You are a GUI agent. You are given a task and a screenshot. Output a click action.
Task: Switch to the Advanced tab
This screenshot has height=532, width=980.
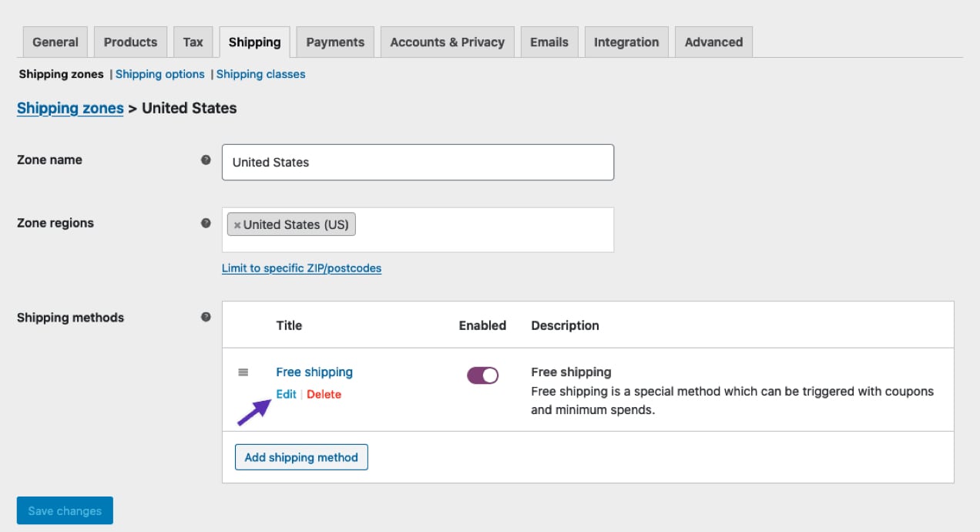click(713, 42)
